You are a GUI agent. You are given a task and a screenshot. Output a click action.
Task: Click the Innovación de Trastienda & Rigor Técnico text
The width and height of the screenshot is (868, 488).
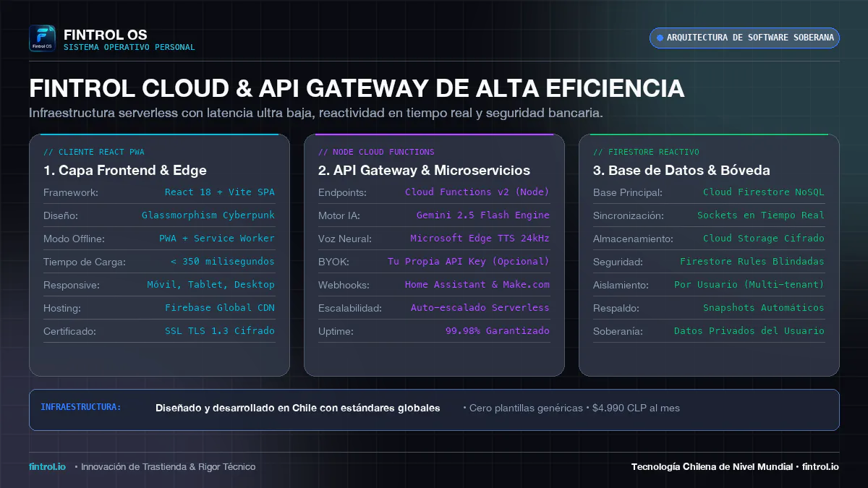pyautogui.click(x=165, y=466)
